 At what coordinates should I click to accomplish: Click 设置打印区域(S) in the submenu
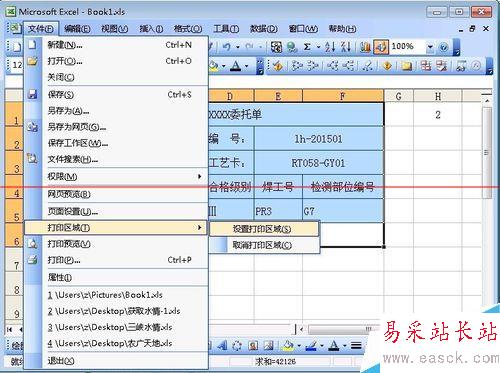(263, 229)
